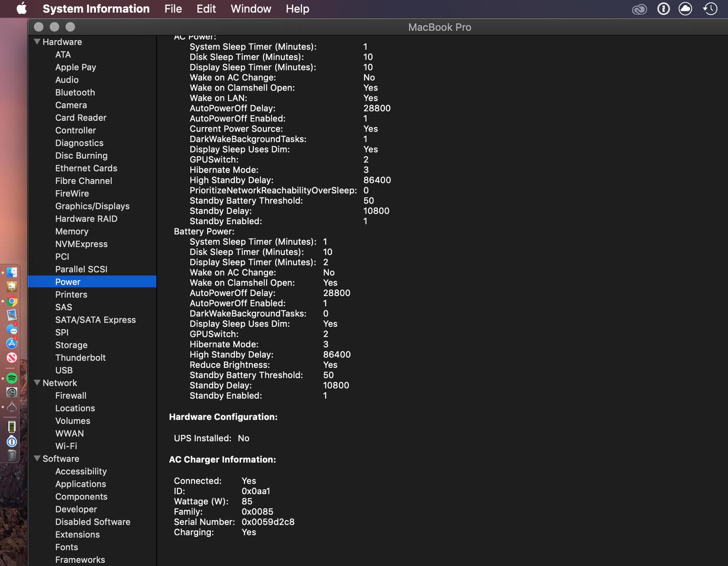Open Preview from the Dock
Viewport: 728px width, 566px height.
(x=12, y=315)
